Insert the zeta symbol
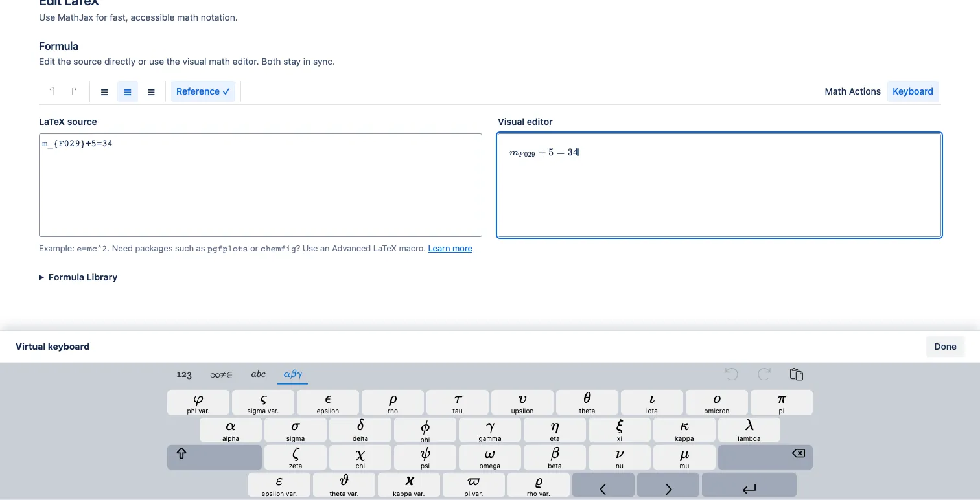The height and width of the screenshot is (500, 980). click(296, 457)
